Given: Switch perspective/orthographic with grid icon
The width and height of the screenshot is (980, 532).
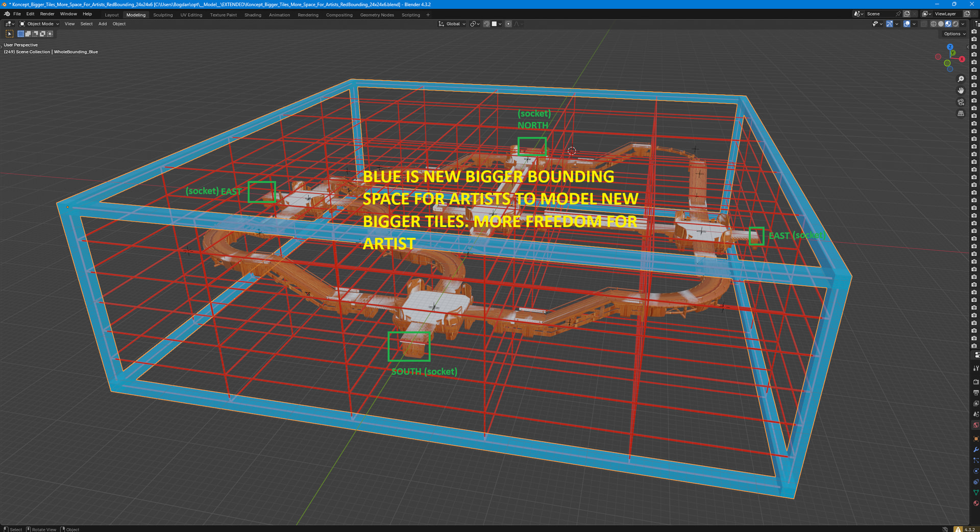Looking at the screenshot, I should pos(961,113).
